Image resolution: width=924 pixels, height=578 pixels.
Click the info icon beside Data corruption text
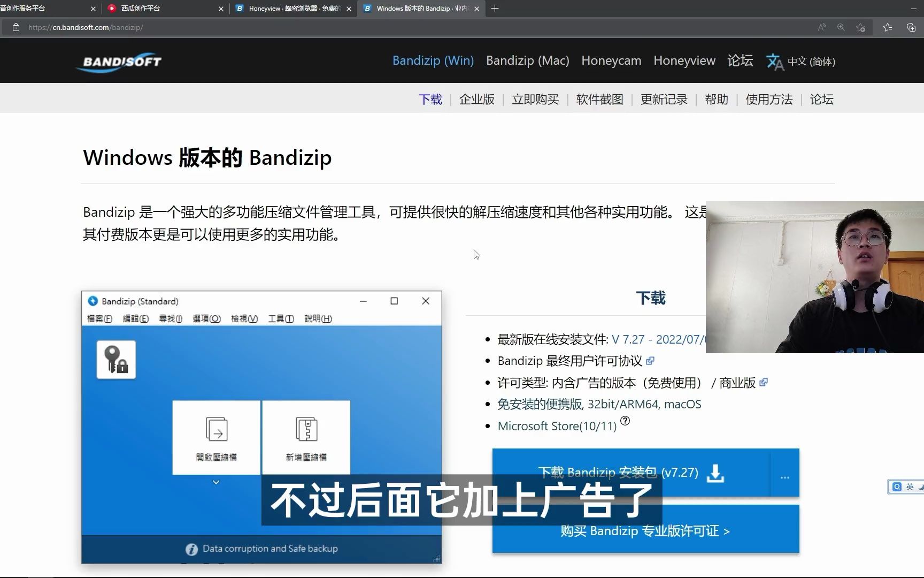point(191,549)
